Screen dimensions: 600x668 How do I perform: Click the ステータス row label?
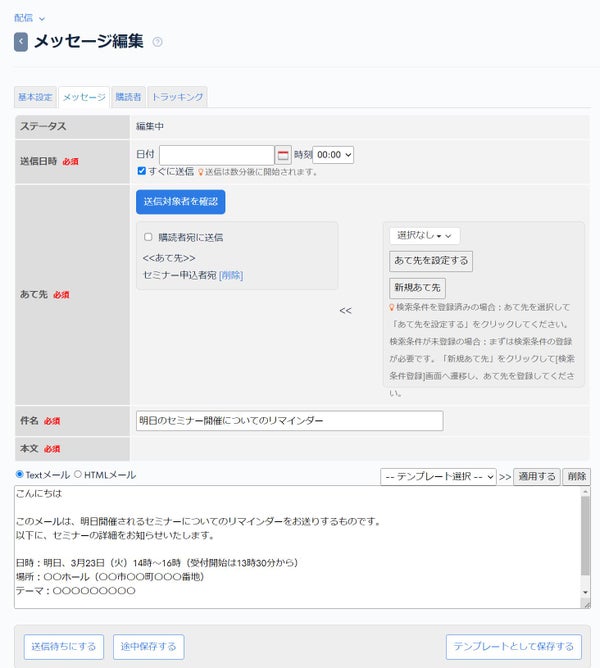[x=43, y=127]
